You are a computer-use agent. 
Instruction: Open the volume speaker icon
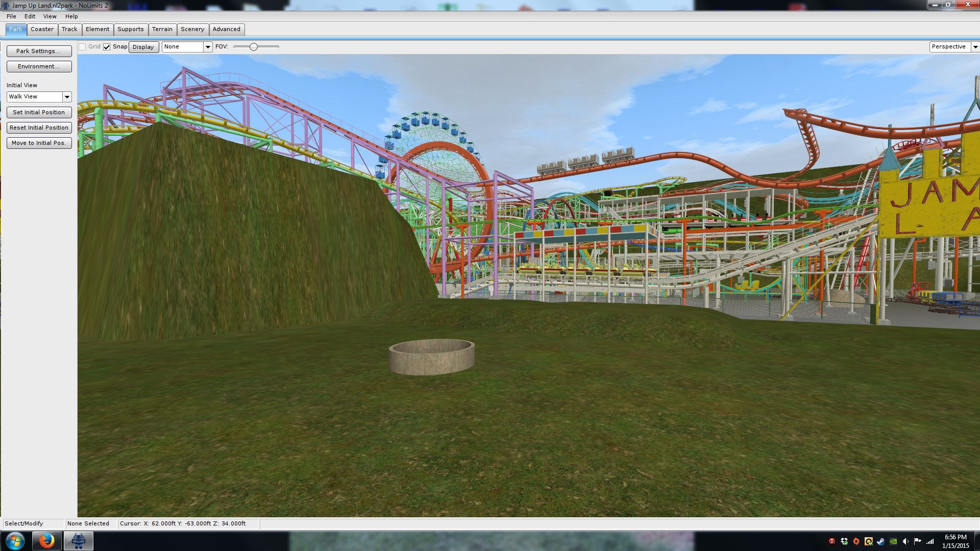point(905,541)
